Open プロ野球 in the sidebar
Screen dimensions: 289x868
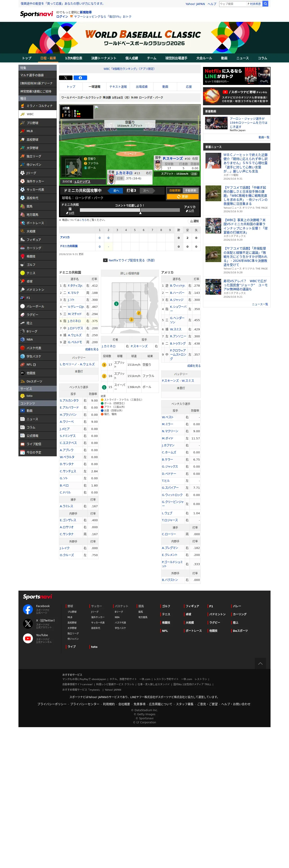[37, 123]
